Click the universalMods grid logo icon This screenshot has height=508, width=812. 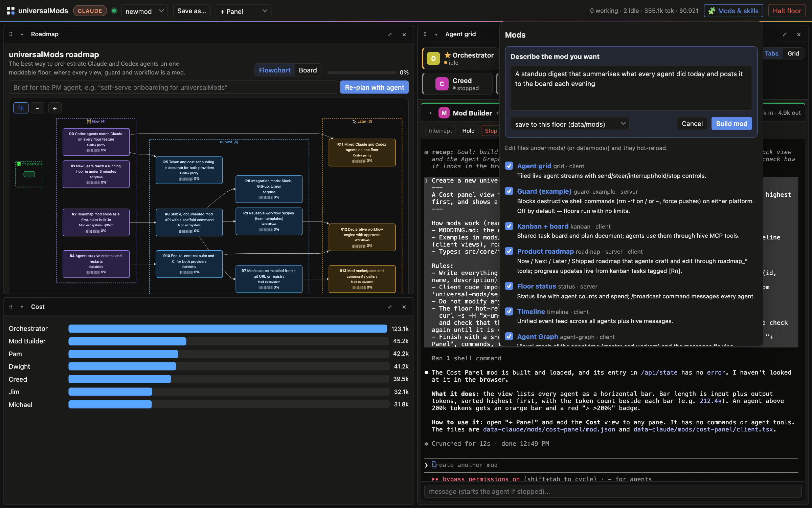click(10, 11)
